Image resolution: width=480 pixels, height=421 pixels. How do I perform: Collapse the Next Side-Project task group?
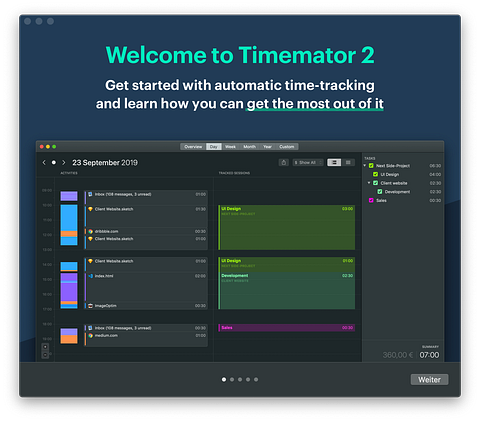pos(365,166)
